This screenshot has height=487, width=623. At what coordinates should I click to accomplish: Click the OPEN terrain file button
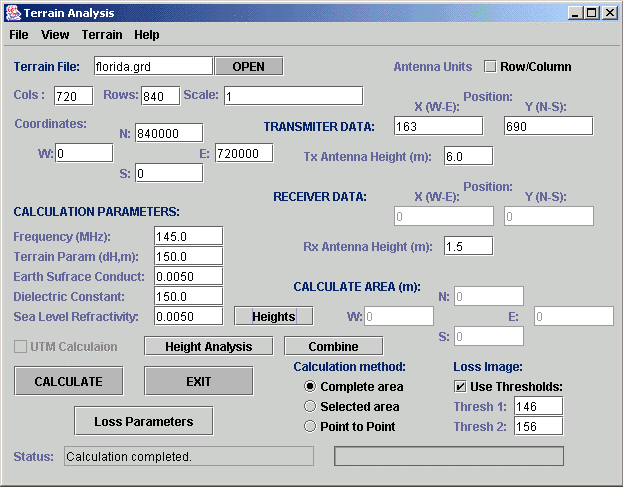[249, 66]
